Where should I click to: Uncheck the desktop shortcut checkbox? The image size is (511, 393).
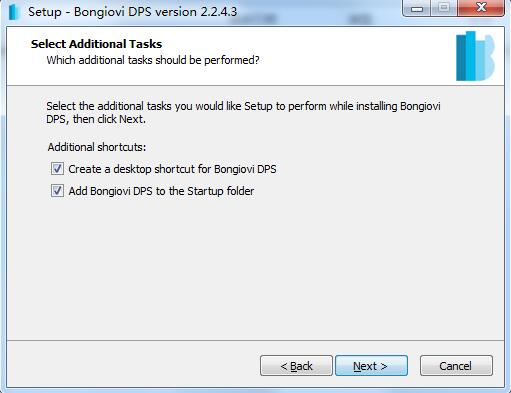(57, 169)
